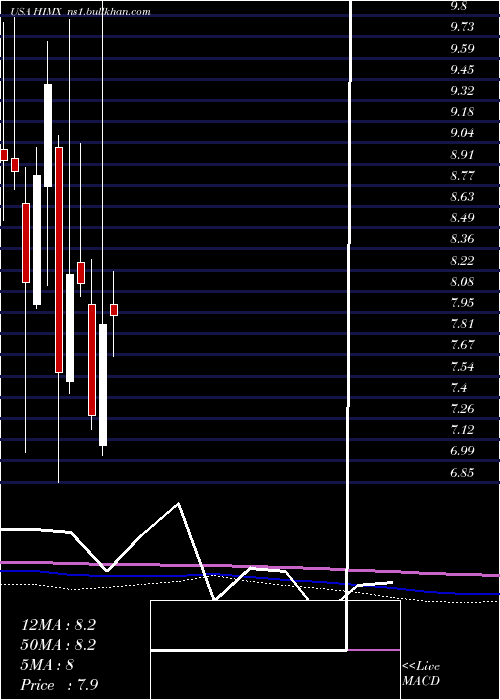Click the 7.54 price axis label
The width and height of the screenshot is (500, 700).
point(462,367)
